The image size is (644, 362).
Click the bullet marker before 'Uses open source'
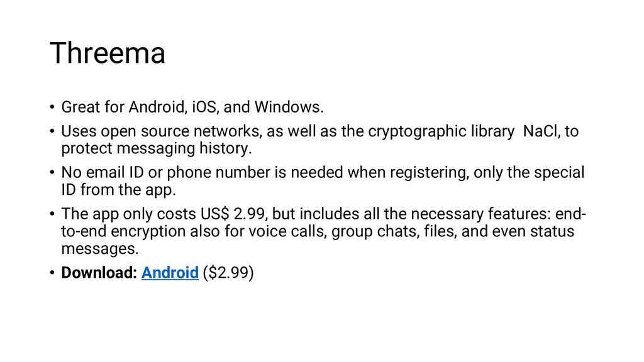coord(52,131)
